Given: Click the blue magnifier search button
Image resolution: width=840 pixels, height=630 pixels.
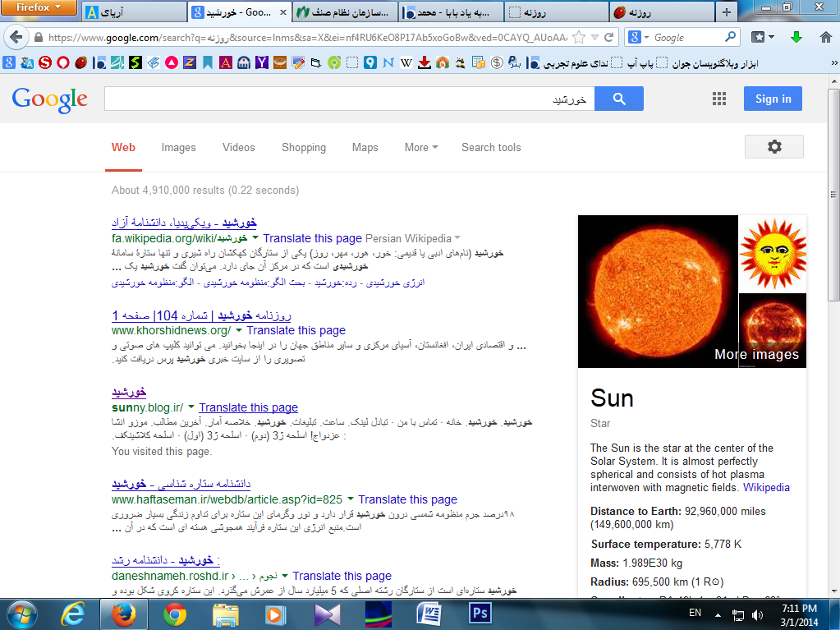Looking at the screenshot, I should click(618, 99).
